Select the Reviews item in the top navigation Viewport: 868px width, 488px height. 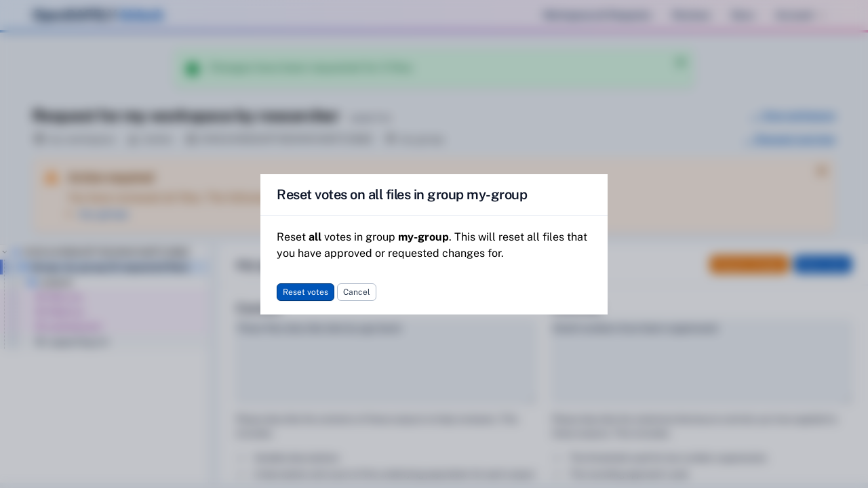coord(690,15)
